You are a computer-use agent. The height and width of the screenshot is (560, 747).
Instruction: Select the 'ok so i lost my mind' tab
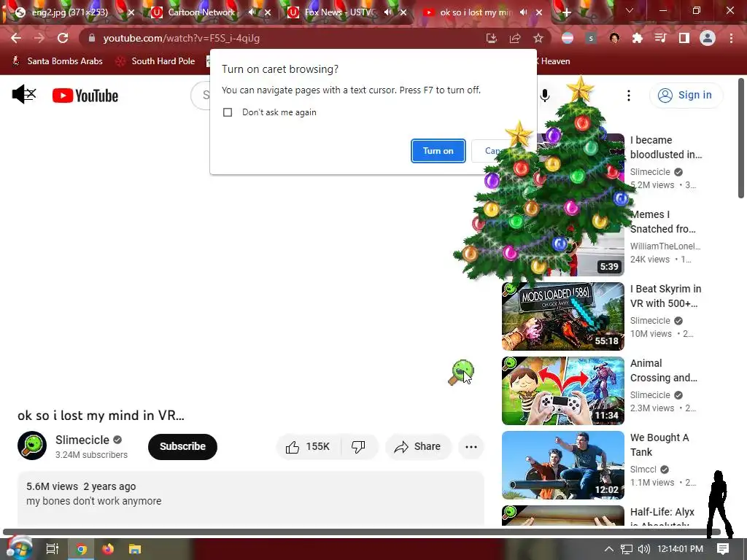click(476, 12)
